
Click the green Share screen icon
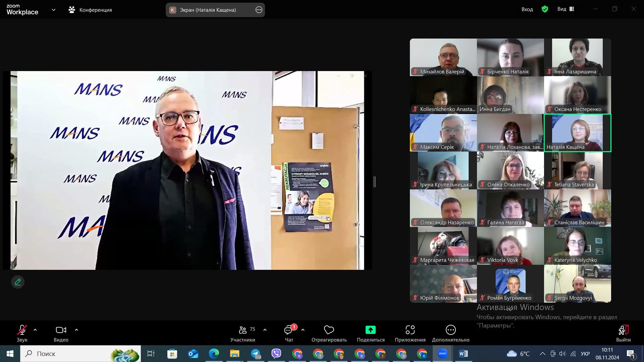coord(370,330)
